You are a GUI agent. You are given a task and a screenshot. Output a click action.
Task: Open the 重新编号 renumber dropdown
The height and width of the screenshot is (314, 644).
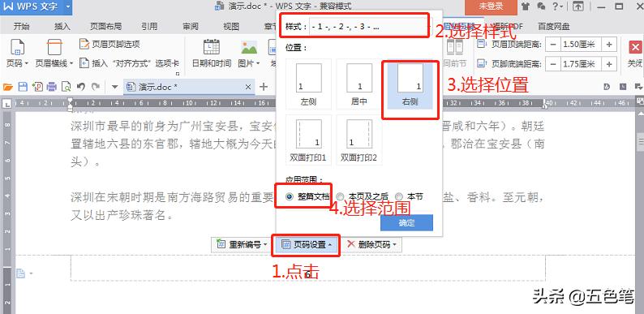(242, 244)
